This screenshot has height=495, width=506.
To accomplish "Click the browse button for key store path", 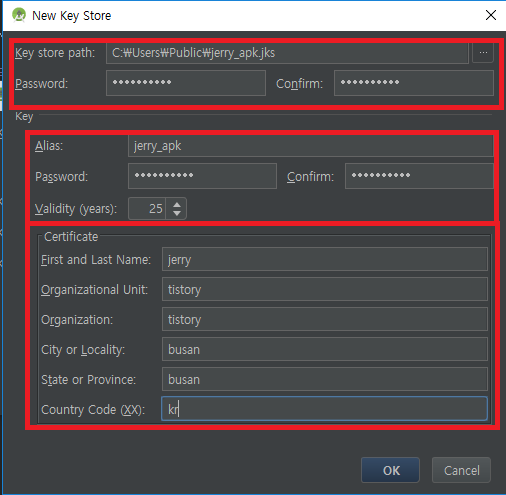I will click(483, 53).
